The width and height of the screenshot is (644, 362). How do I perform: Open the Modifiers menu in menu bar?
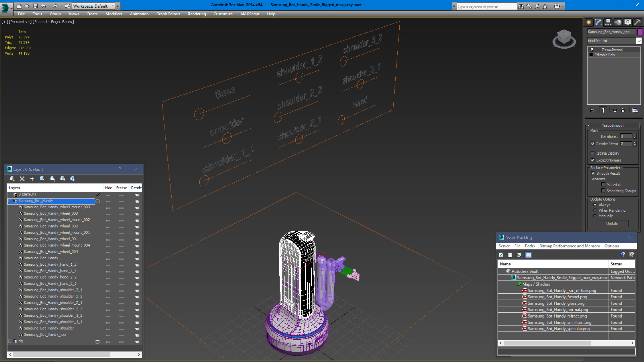(113, 14)
